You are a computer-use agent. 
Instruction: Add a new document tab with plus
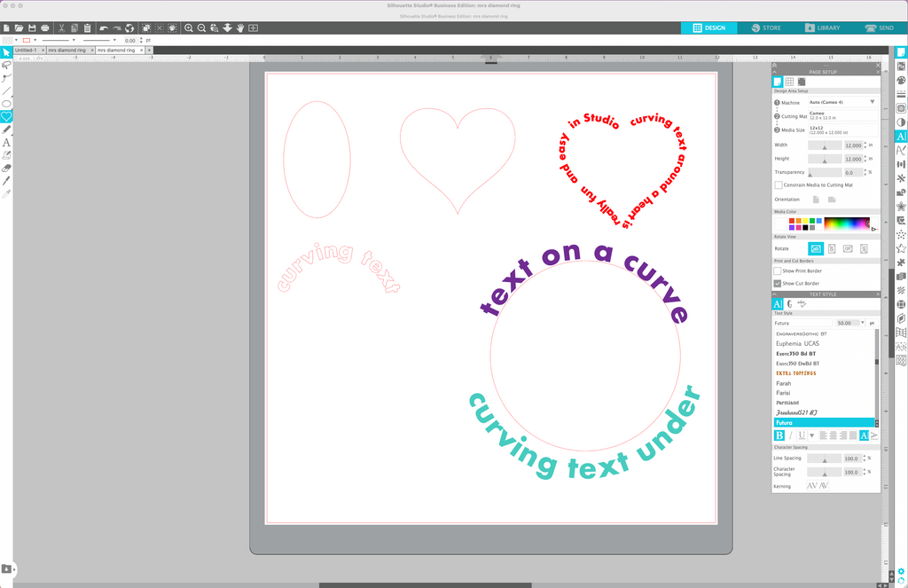[149, 51]
